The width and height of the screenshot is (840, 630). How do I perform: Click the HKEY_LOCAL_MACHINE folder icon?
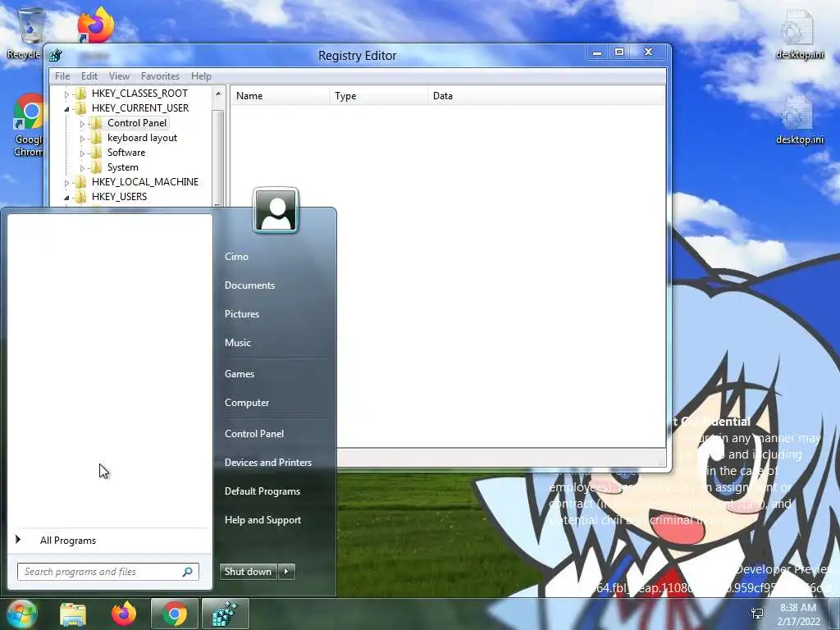point(81,182)
